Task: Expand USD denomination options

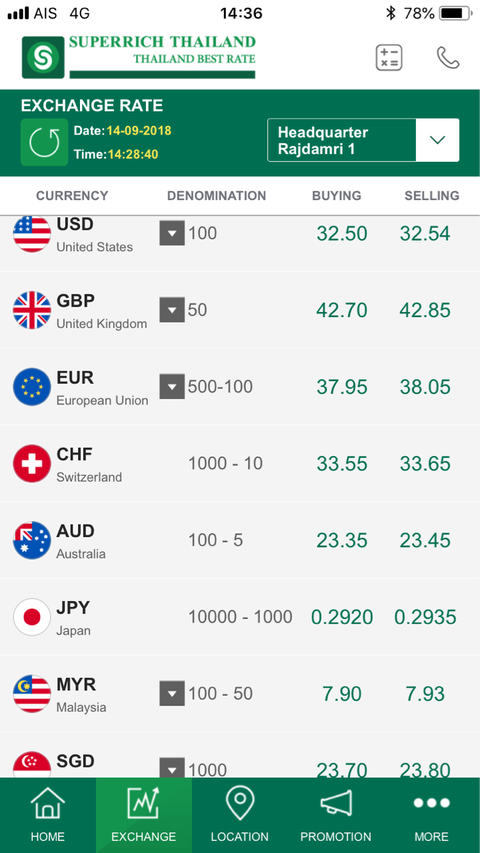Action: click(x=172, y=233)
